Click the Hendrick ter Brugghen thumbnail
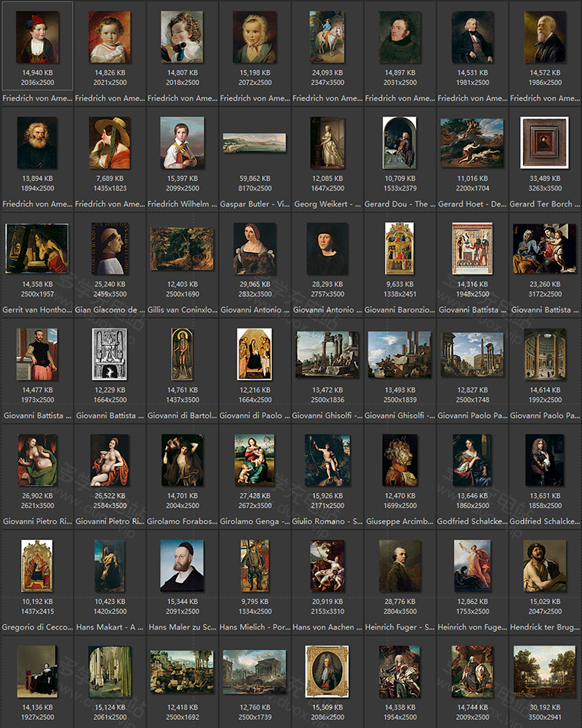Viewport: 582px width, 728px height. (545, 566)
